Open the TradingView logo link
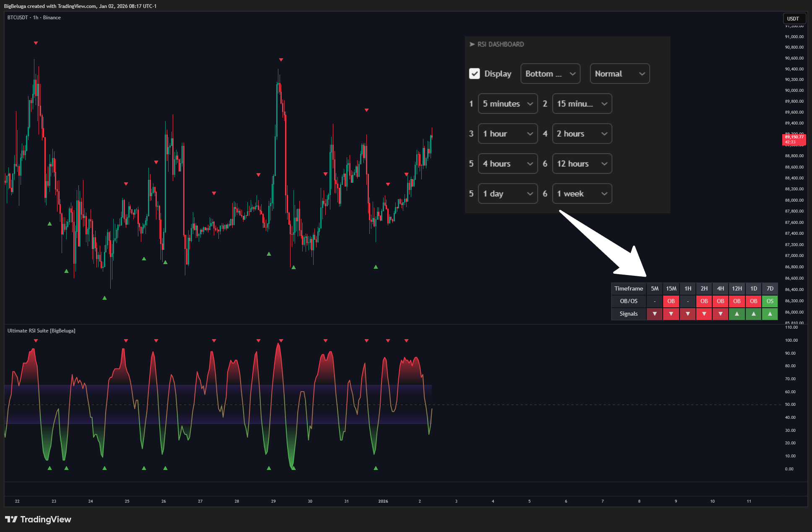This screenshot has width=812, height=532. pyautogui.click(x=38, y=519)
